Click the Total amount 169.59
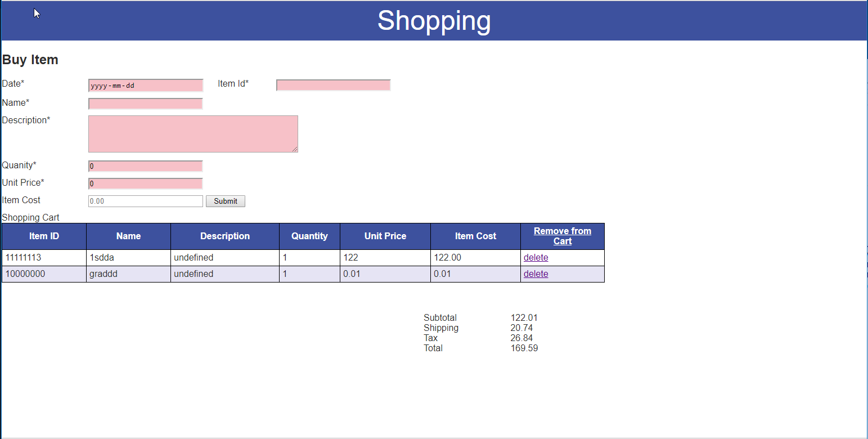The image size is (868, 439). tap(524, 348)
